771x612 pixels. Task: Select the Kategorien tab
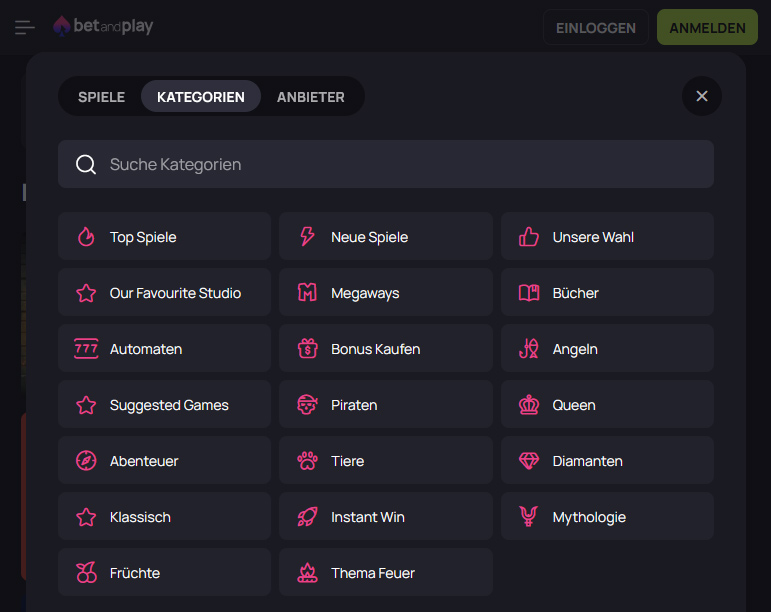pyautogui.click(x=200, y=97)
